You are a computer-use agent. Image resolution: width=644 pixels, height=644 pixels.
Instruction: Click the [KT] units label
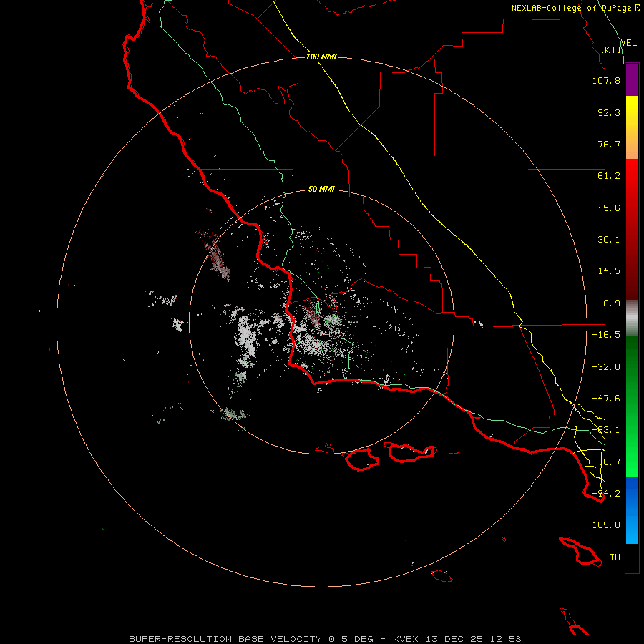[x=611, y=49]
